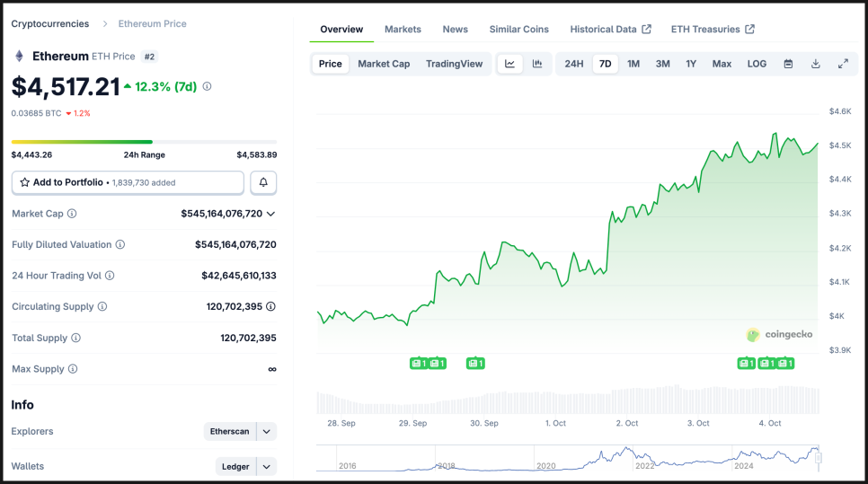Open the Markets tab
Viewport: 868px width, 484px height.
click(403, 30)
